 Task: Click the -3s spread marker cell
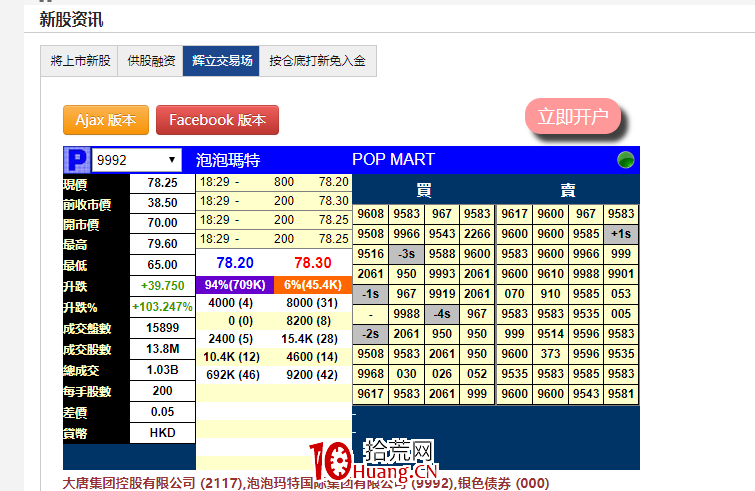tap(406, 254)
